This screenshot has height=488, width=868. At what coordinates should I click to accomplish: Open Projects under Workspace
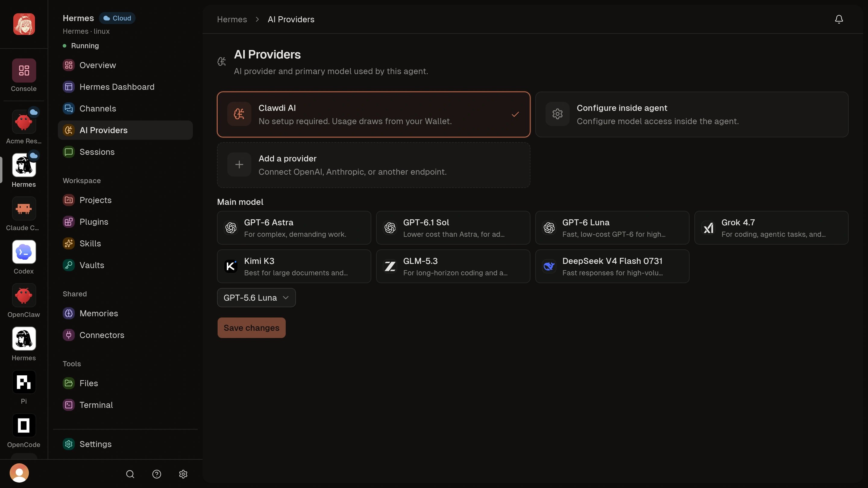pyautogui.click(x=125, y=200)
